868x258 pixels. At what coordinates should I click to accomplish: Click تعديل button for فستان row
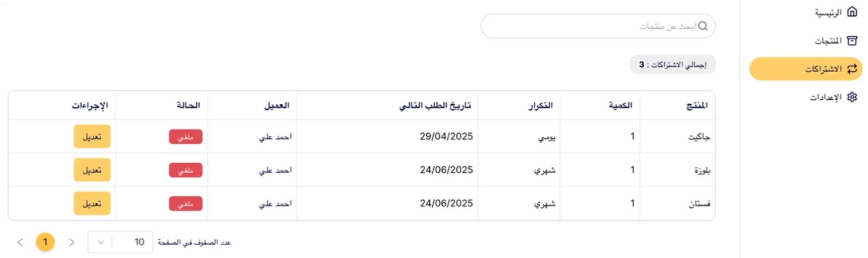point(92,203)
